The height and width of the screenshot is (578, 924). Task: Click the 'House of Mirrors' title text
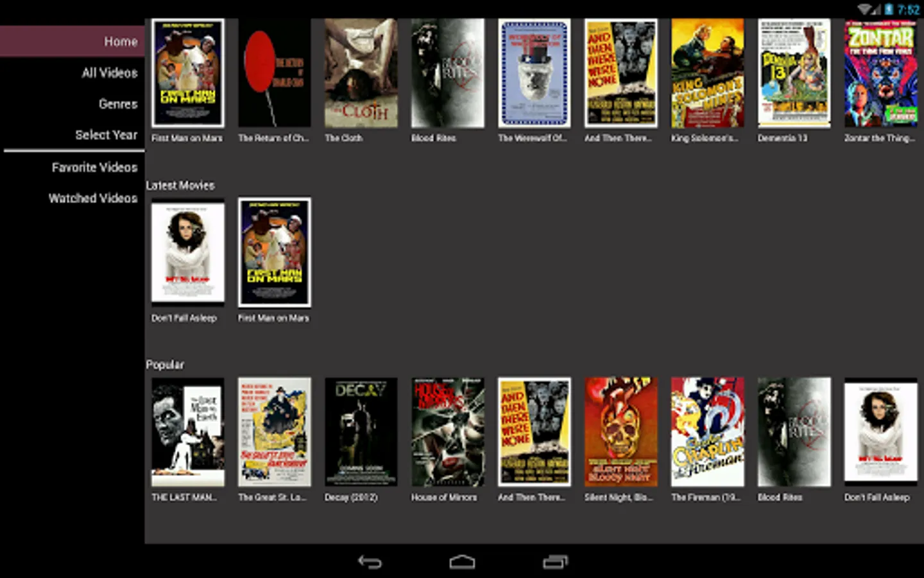(x=444, y=497)
